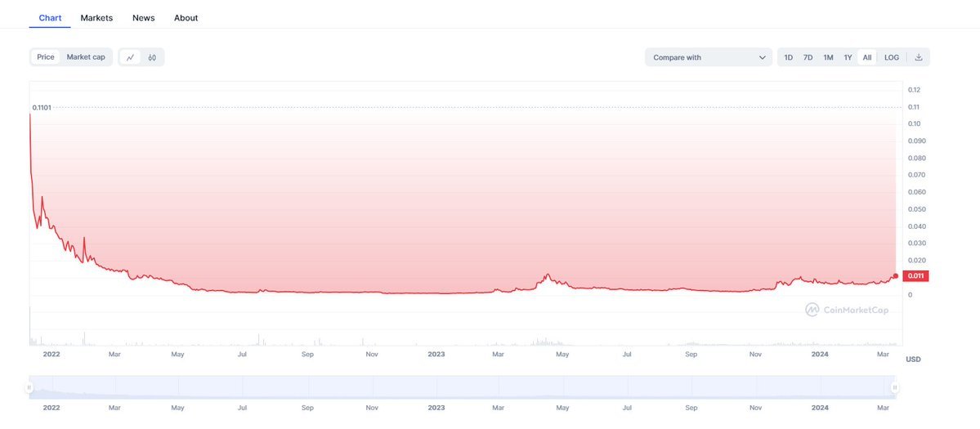This screenshot has width=980, height=429.
Task: Click the 0.050 y-axis value
Action: pos(915,209)
